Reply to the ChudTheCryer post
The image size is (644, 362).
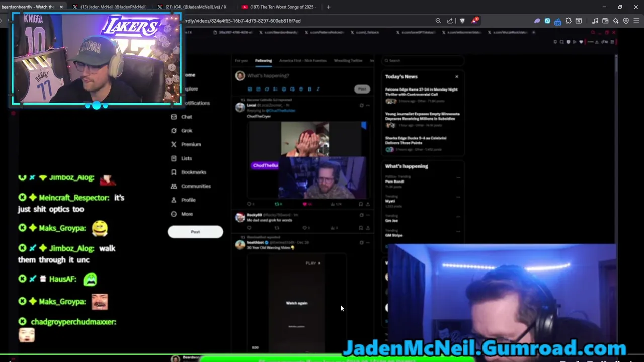point(250,204)
